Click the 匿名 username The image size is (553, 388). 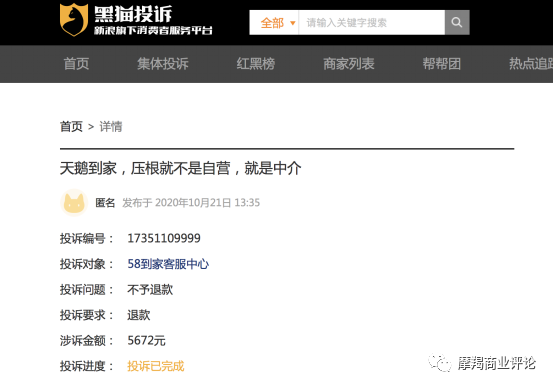[x=105, y=203]
